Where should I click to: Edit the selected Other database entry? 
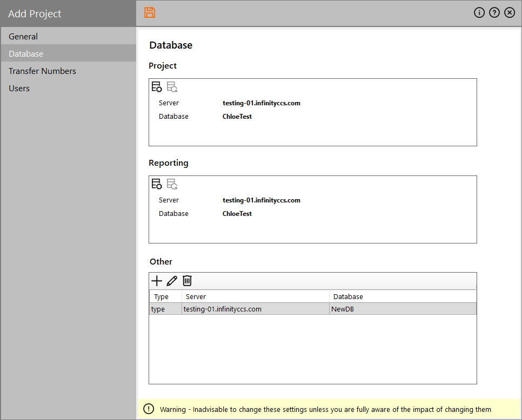172,281
